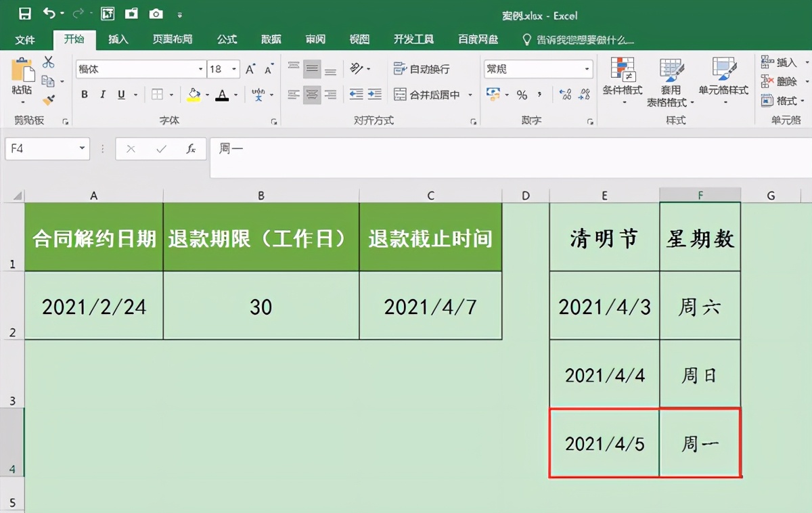This screenshot has height=513, width=812.
Task: Switch to the Page Layout (页面布局) tab
Action: [172, 40]
